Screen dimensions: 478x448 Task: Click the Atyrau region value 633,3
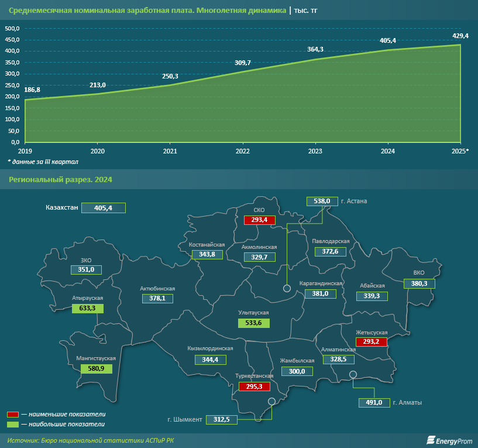(x=87, y=308)
